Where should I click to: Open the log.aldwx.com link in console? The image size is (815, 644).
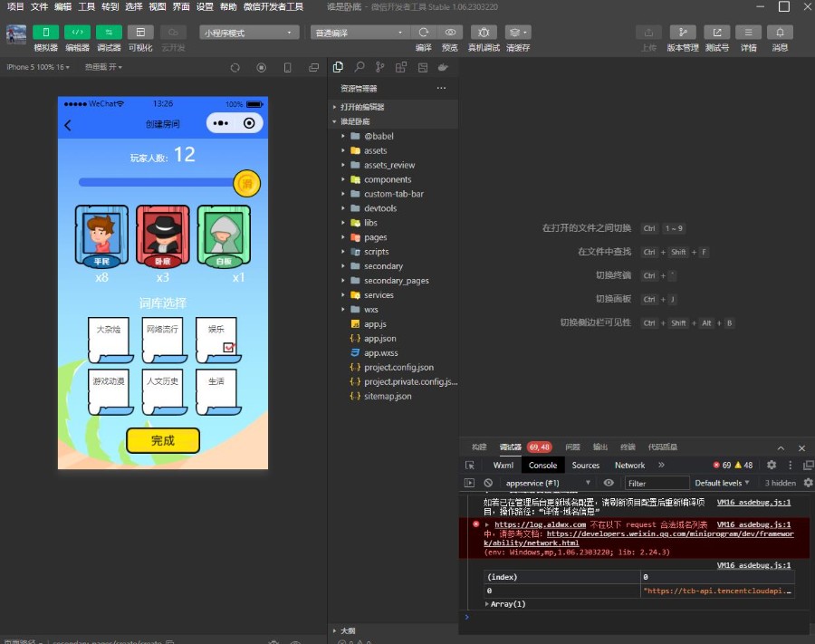[x=540, y=524]
